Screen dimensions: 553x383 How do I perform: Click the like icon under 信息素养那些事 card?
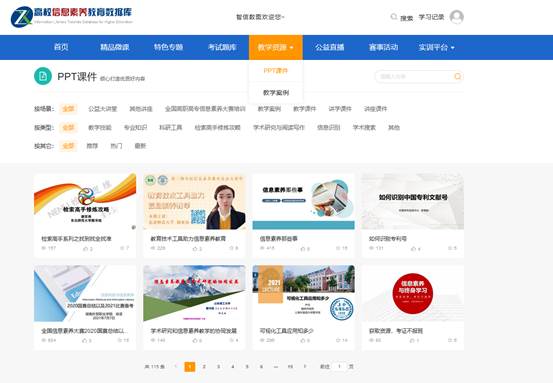click(303, 249)
